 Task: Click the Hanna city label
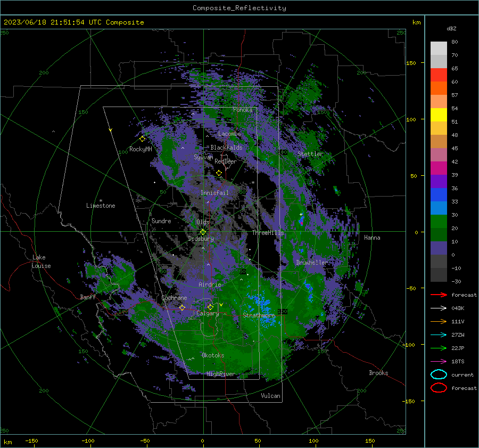[x=372, y=238]
